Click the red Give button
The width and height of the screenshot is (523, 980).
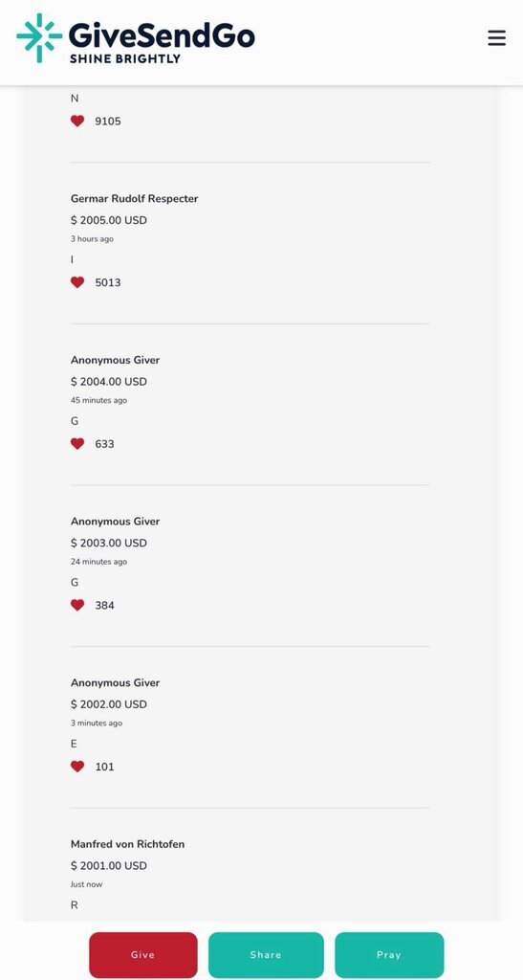coord(142,955)
